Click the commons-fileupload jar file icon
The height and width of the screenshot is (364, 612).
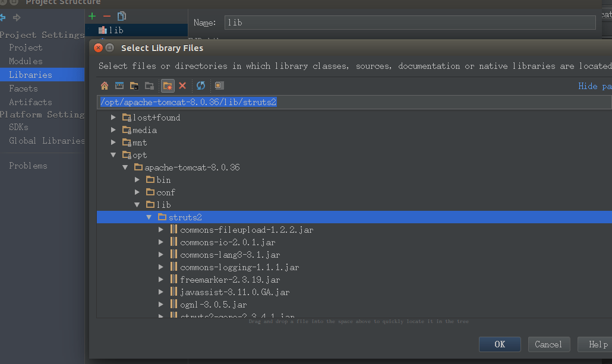click(173, 229)
